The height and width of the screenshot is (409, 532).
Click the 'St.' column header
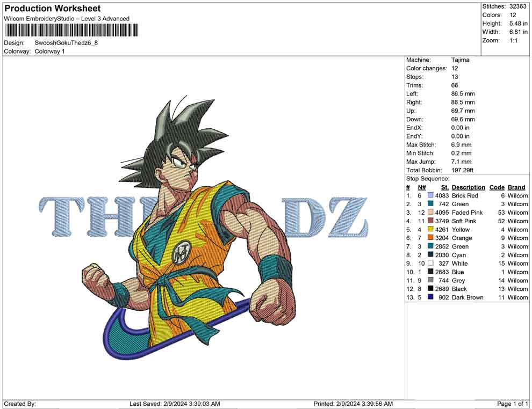pos(445,187)
